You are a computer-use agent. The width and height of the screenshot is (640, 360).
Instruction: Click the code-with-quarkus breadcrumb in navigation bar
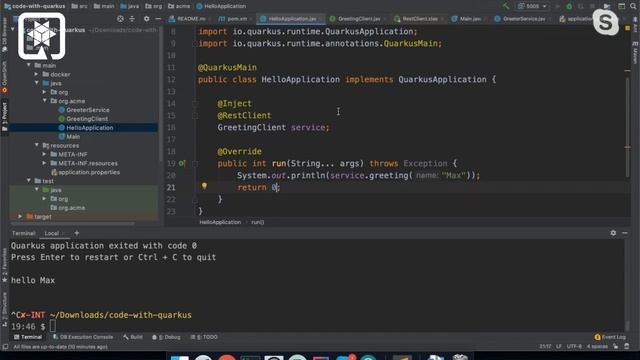[35, 6]
